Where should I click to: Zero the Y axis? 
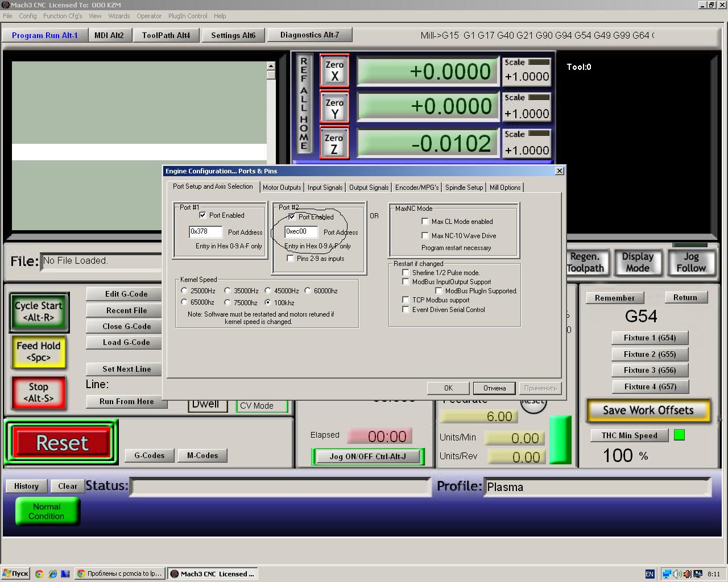[x=334, y=107]
